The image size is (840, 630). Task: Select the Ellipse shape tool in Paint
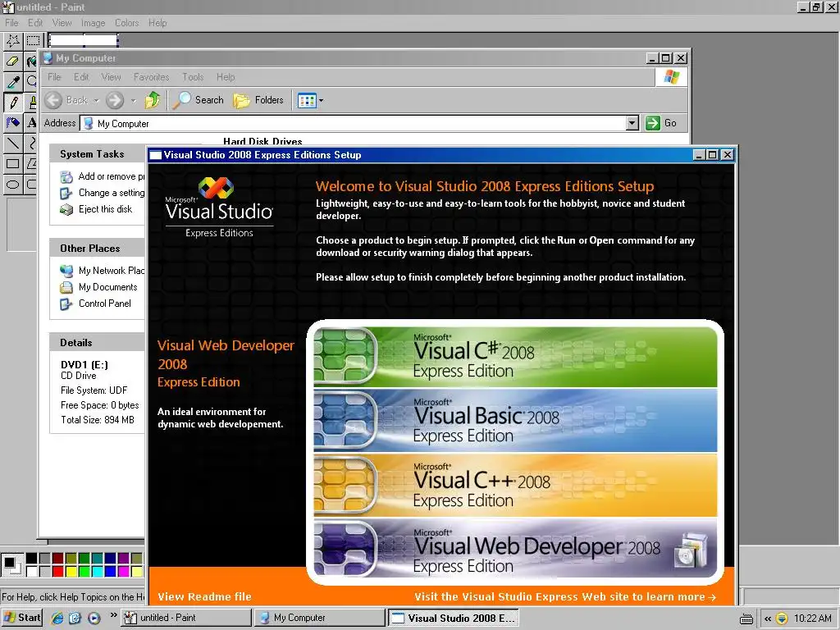[13, 185]
